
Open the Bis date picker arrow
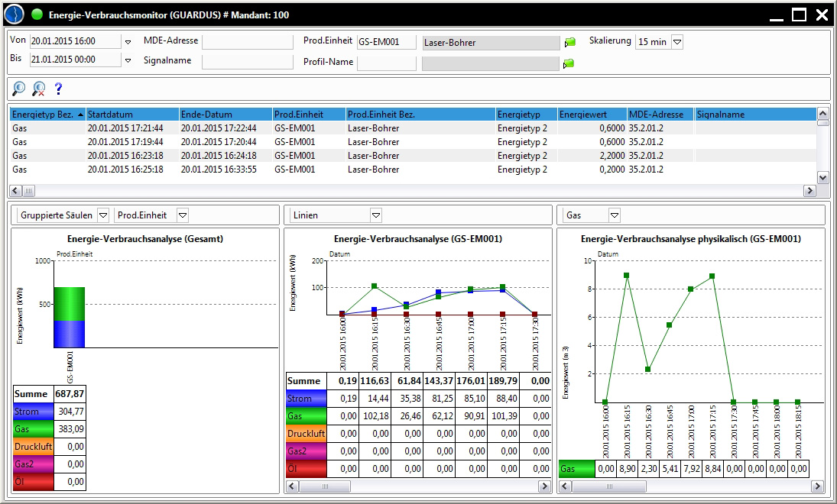click(128, 60)
